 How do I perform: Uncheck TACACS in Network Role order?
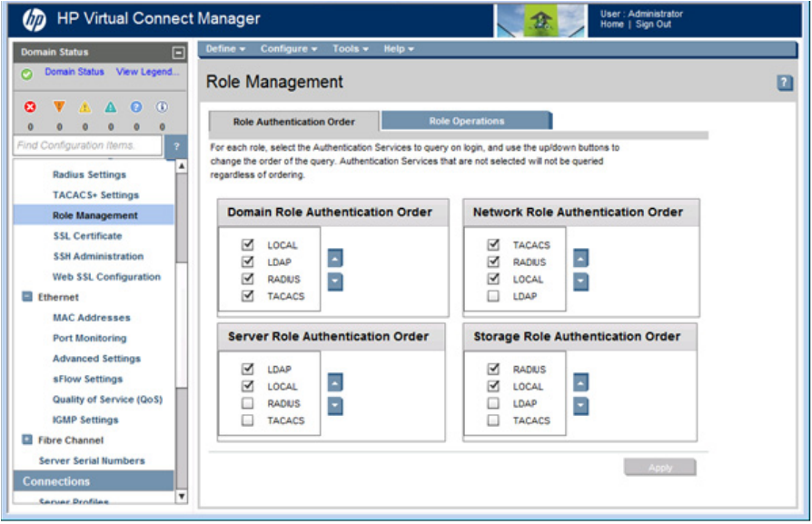(493, 244)
